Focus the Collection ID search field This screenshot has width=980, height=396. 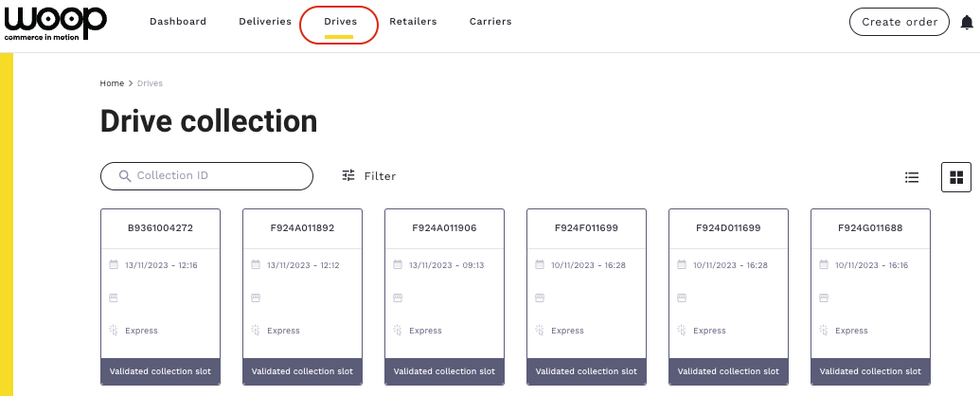pos(218,176)
